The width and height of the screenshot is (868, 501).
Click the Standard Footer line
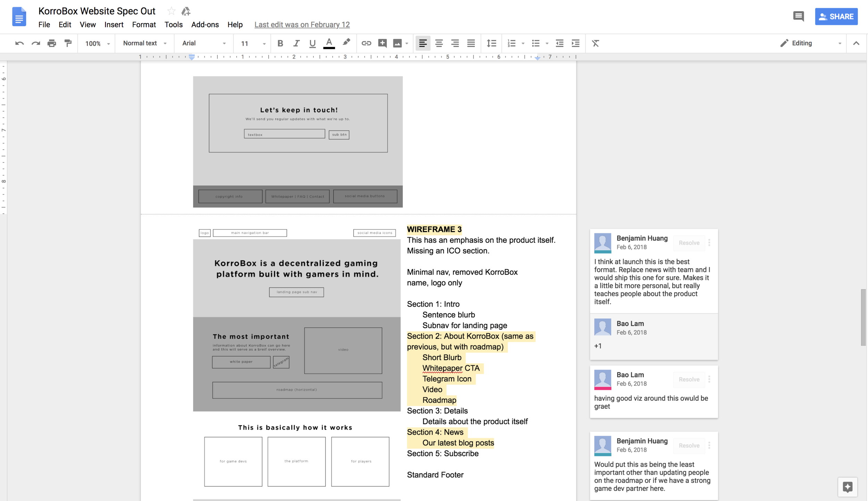click(x=435, y=475)
